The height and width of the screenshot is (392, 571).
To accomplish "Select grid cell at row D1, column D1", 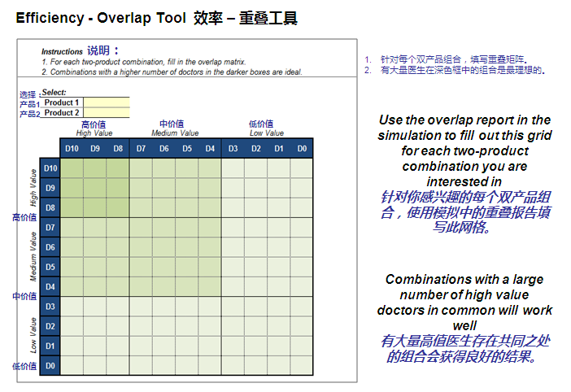I will 279,346.
